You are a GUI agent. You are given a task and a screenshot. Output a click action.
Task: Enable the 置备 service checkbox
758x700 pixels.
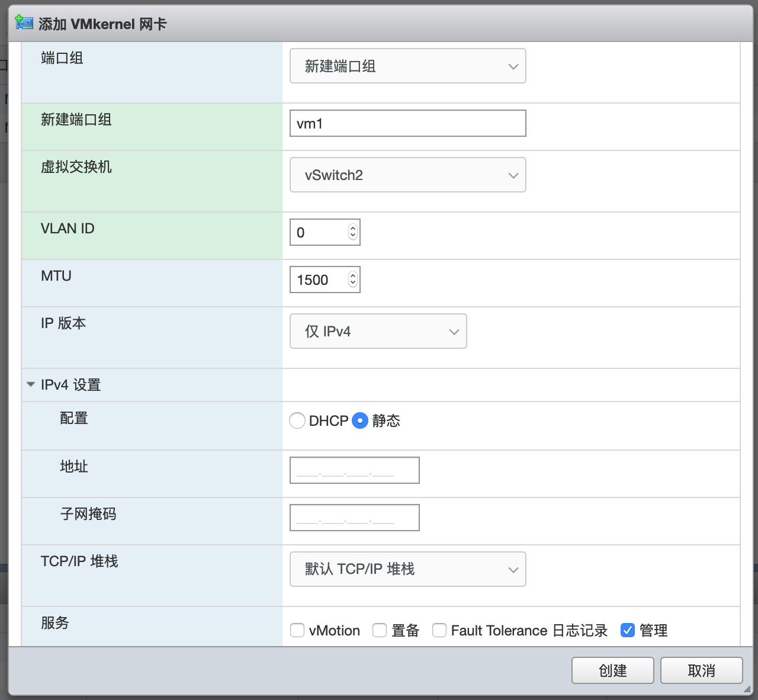(380, 630)
